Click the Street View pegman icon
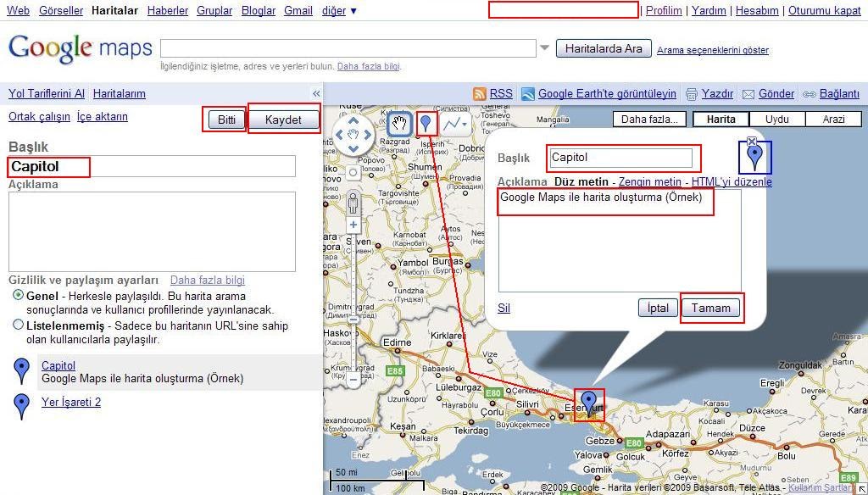The width and height of the screenshot is (868, 495). [353, 203]
